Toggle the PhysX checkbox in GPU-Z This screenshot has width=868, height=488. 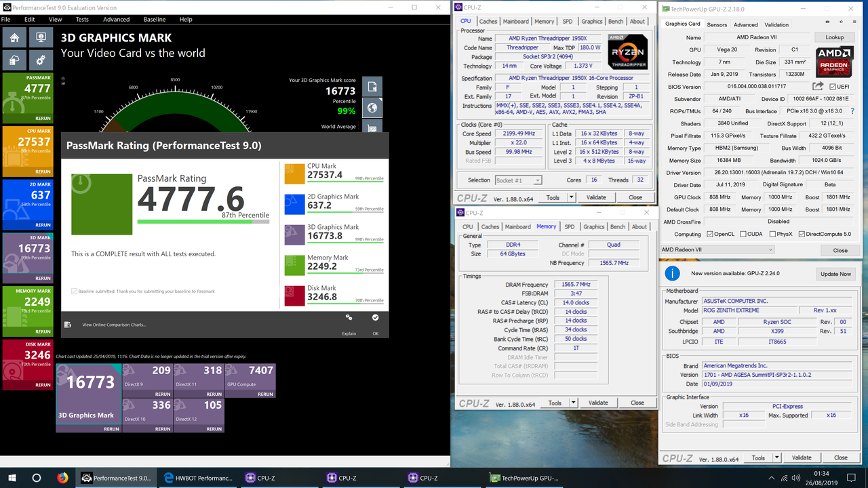(774, 235)
